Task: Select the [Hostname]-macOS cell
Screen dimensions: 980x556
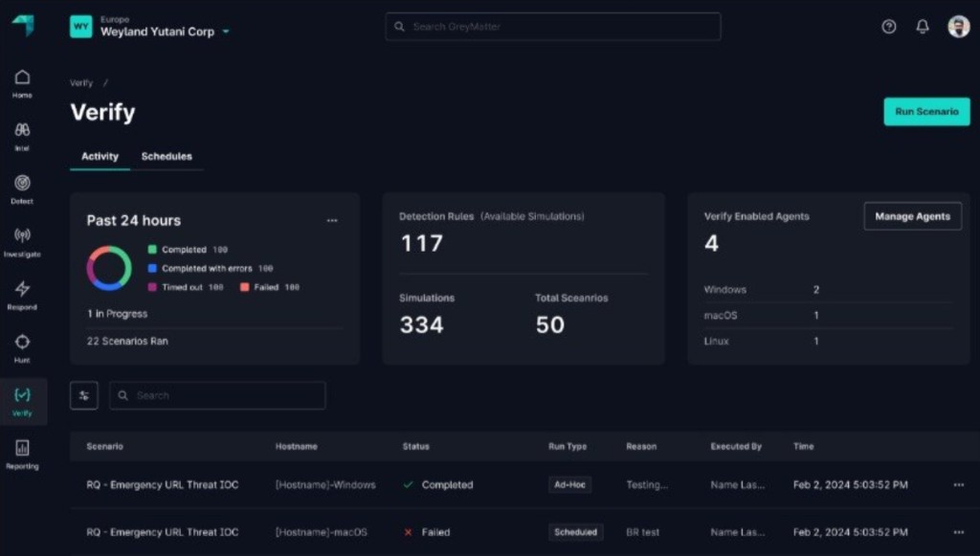Action: click(322, 532)
